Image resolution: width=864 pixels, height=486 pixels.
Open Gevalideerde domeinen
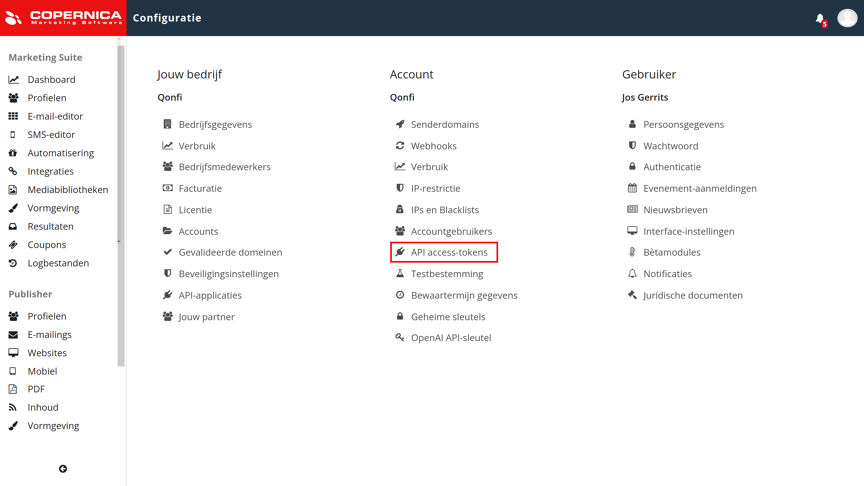pos(230,252)
